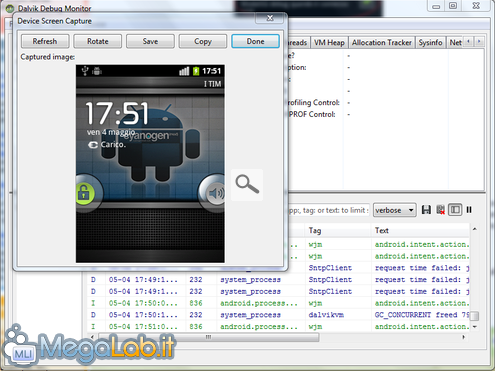Image resolution: width=495 pixels, height=371 pixels.
Task: Click the Android debug icon in the phone status bar
Action: click(97, 71)
